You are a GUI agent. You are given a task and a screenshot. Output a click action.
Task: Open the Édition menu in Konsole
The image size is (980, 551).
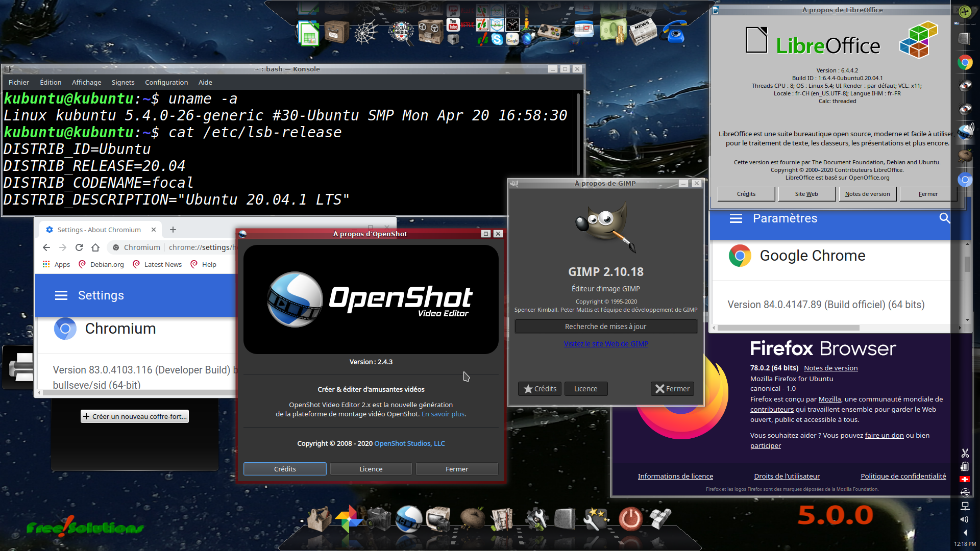[51, 82]
